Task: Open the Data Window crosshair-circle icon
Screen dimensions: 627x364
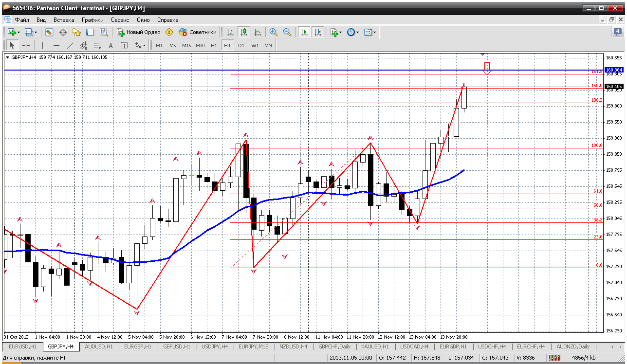Action: click(63, 32)
